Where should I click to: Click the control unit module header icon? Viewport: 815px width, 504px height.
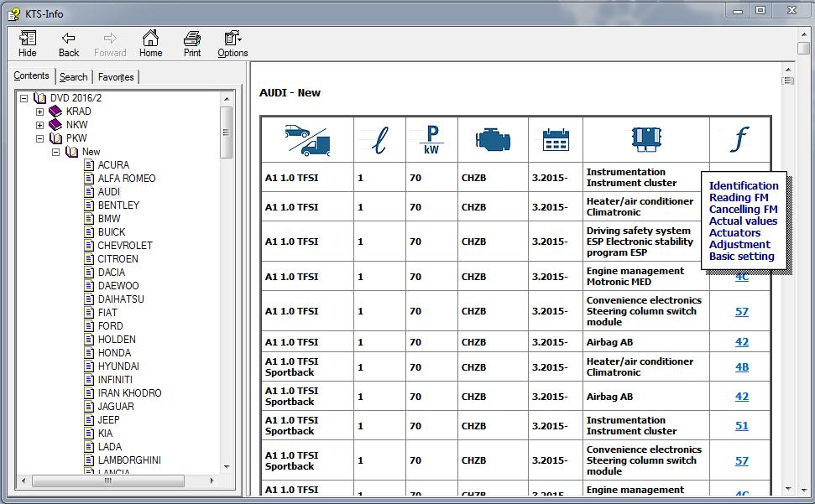(x=646, y=139)
